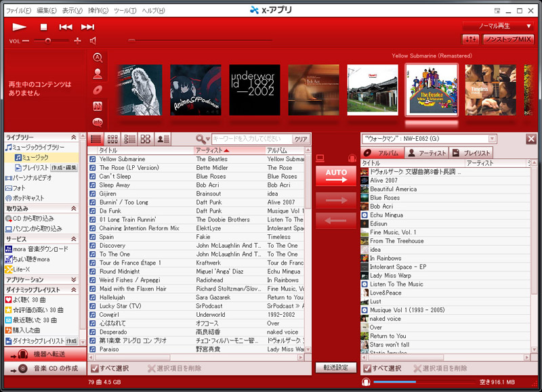The image size is (542, 392).
Task: Skip to the next track
Action: click(x=87, y=27)
